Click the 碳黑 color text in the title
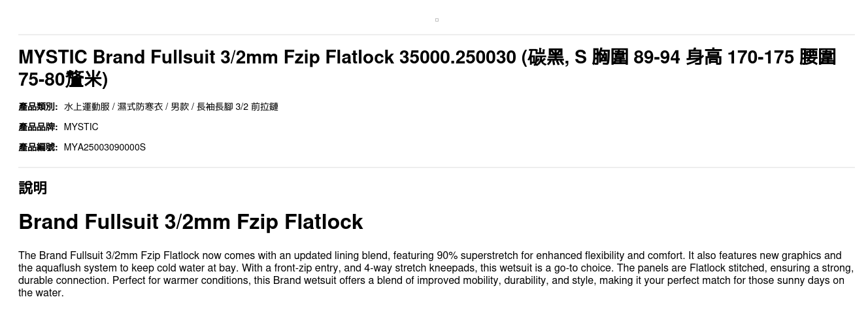The width and height of the screenshot is (868, 331). point(546,58)
